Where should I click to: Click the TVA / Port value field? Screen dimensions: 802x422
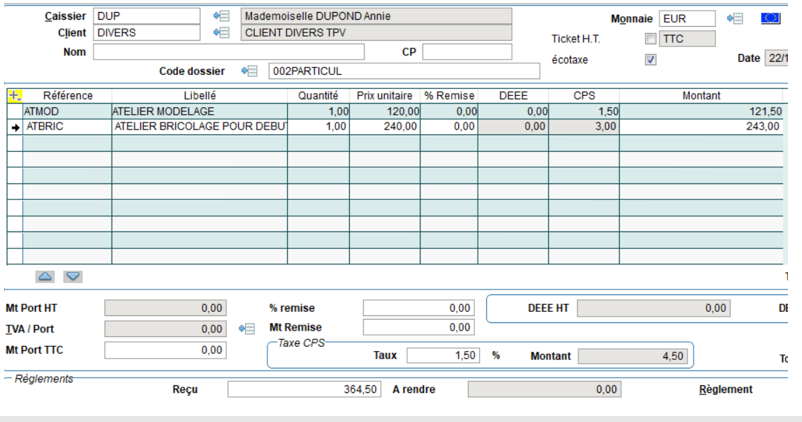pyautogui.click(x=166, y=329)
